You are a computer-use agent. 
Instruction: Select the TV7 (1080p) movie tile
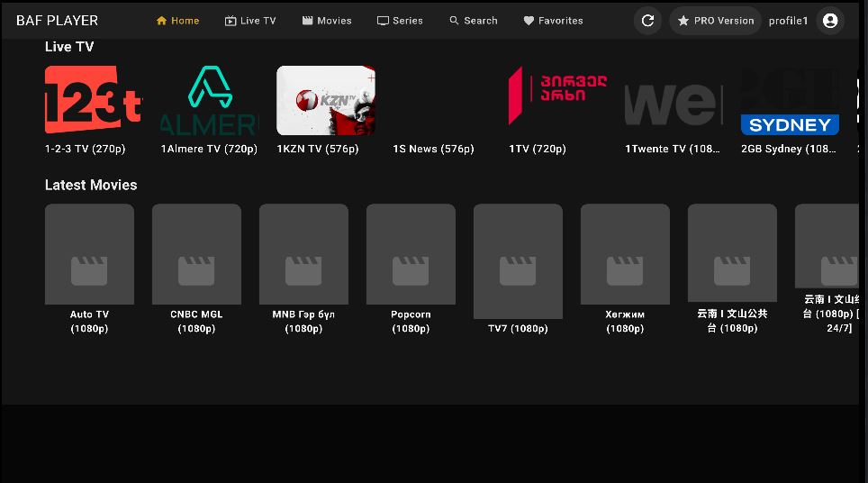tap(518, 261)
